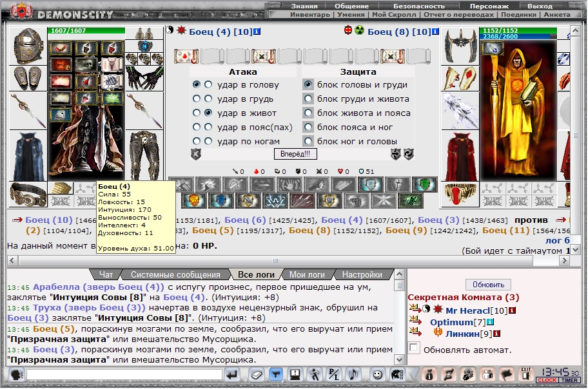Toggle sound with the speaker waves icon
This screenshot has height=389, width=588.
(x=353, y=374)
